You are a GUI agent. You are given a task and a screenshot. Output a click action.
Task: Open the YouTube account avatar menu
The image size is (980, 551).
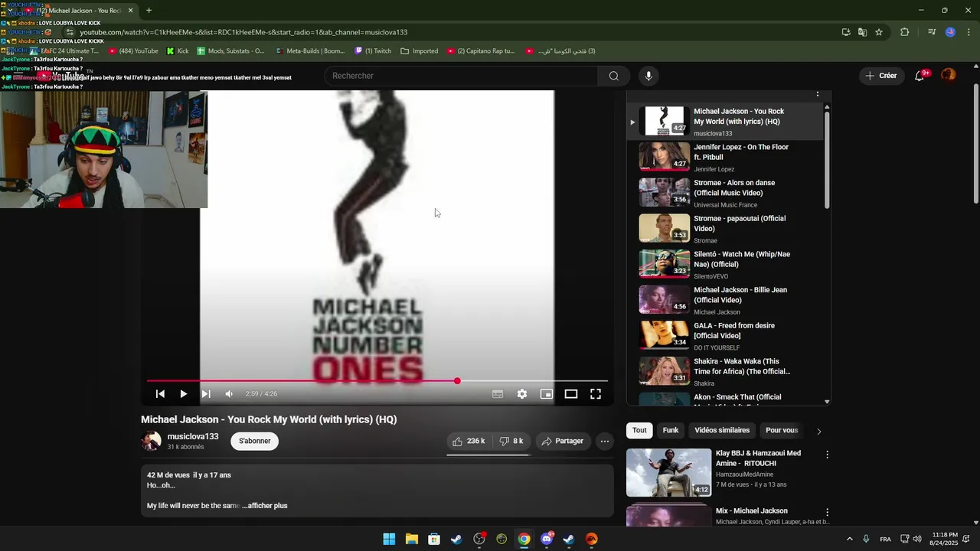(949, 75)
